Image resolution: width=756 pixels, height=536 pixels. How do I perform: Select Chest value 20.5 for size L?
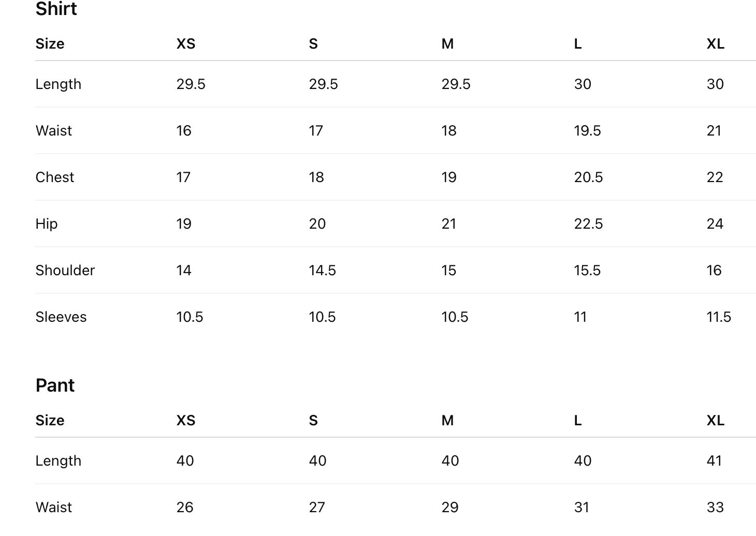[588, 177]
